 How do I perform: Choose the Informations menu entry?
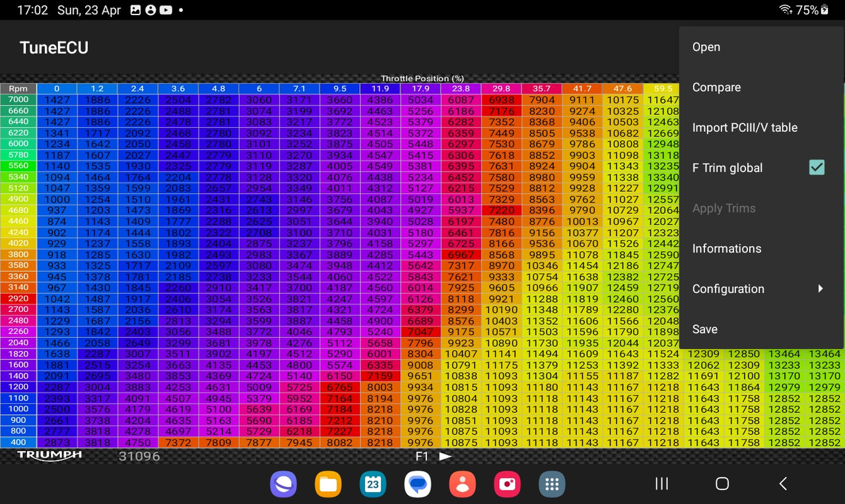pos(727,248)
